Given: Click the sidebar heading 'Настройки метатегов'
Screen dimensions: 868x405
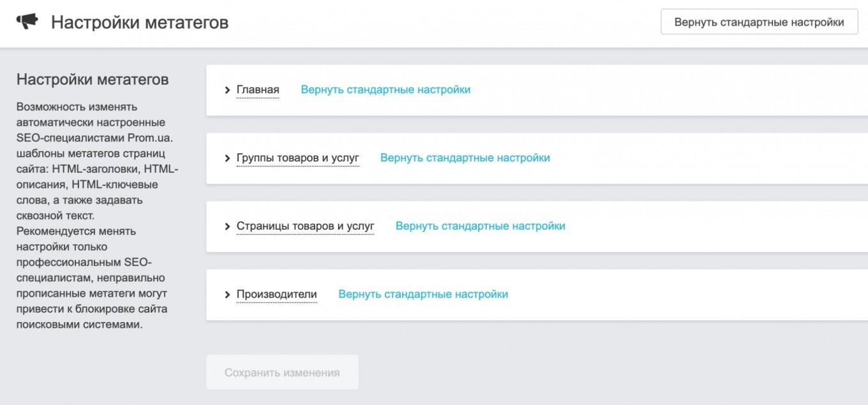Looking at the screenshot, I should point(93,80).
